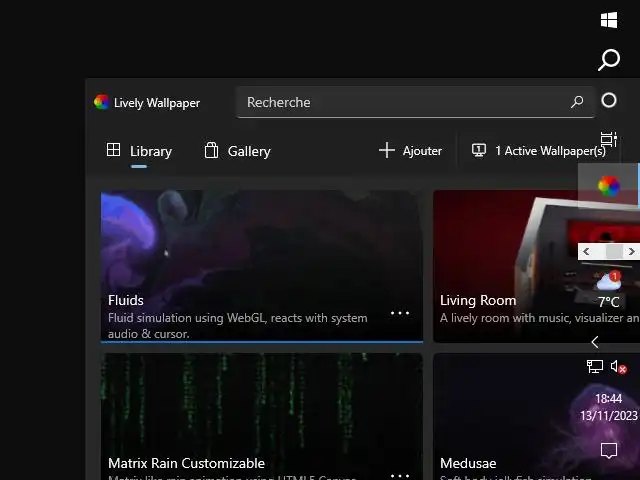
Task: Click the network status tray icon
Action: coord(595,366)
